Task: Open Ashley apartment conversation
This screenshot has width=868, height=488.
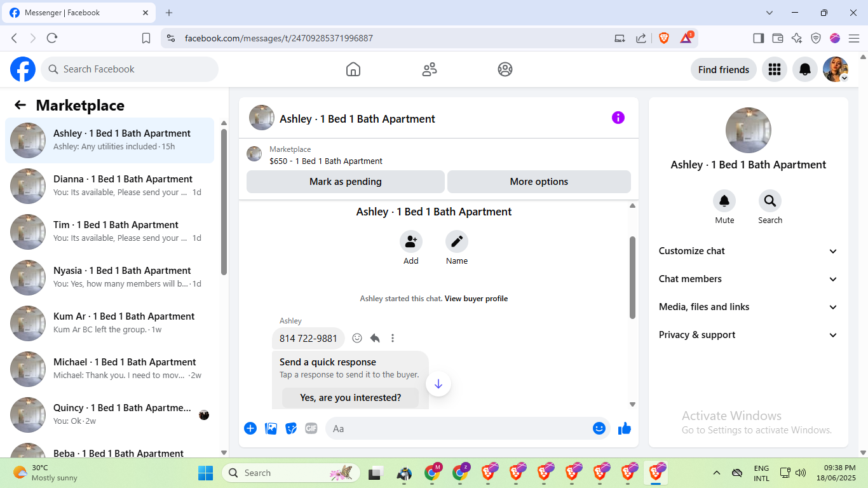Action: [109, 140]
